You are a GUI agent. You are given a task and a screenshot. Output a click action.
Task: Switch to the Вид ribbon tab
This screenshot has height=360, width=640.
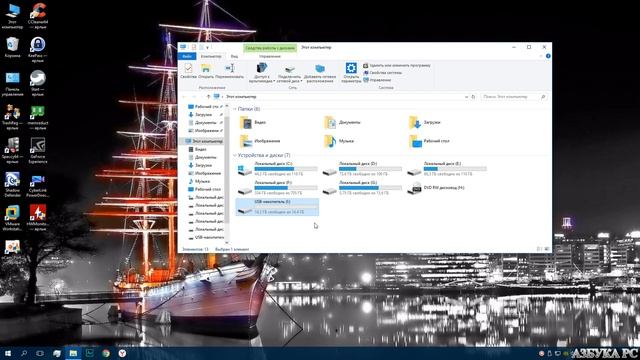234,56
